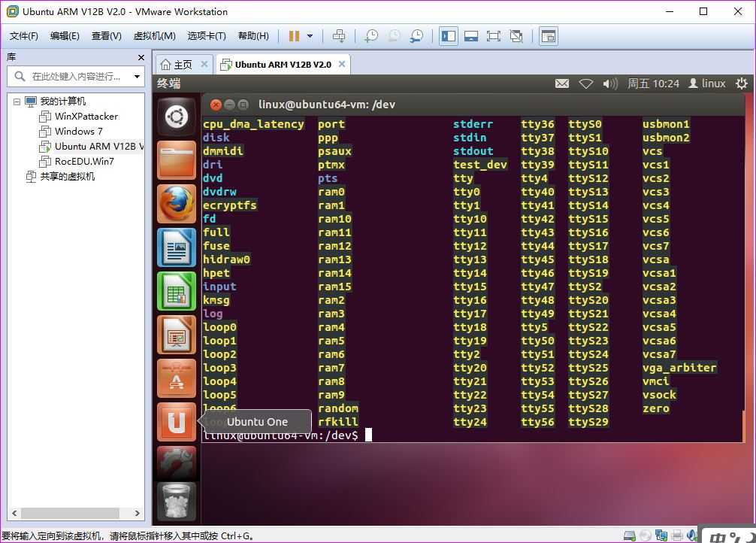Toggle the library sidebar view icon

point(449,36)
